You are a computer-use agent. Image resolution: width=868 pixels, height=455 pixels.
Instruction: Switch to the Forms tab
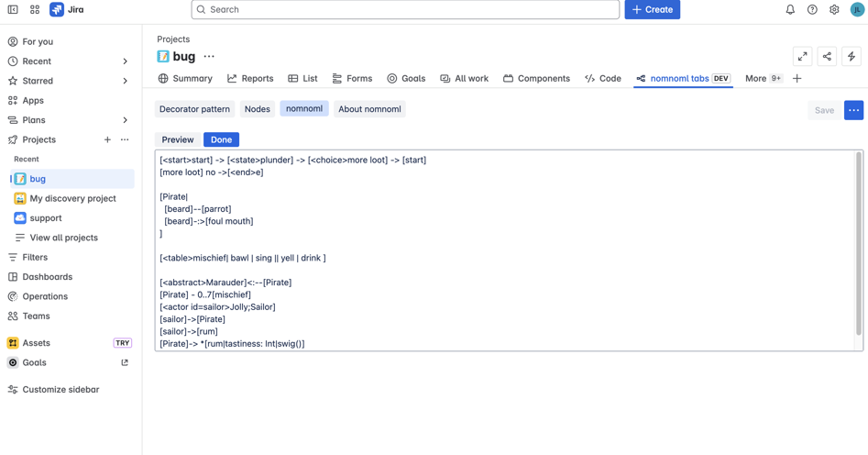(x=352, y=79)
